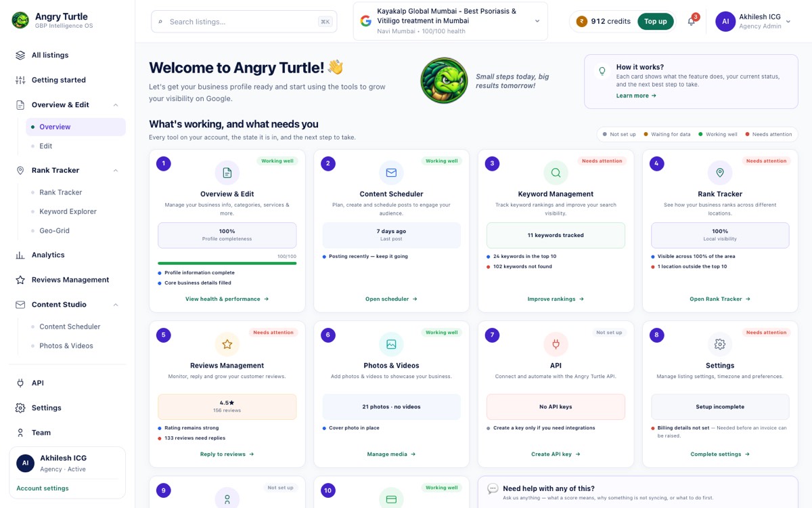This screenshot has width=812, height=508.
Task: Click the Photos & Videos card image icon
Action: [x=391, y=344]
